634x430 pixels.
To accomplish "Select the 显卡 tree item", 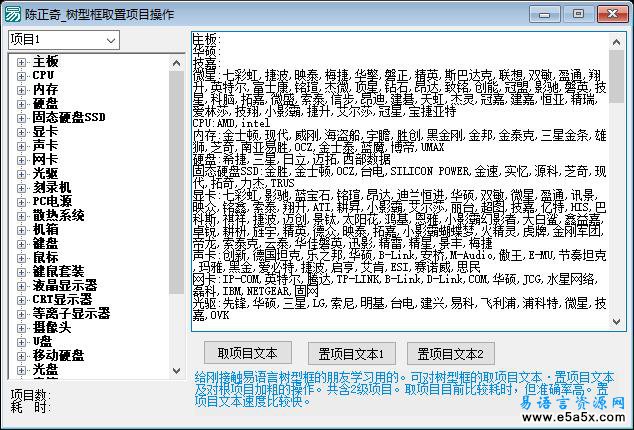I will tap(45, 131).
